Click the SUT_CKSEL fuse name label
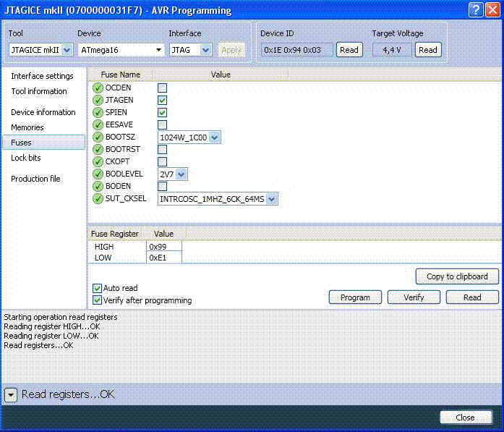This screenshot has height=432, width=504. pyautogui.click(x=126, y=198)
